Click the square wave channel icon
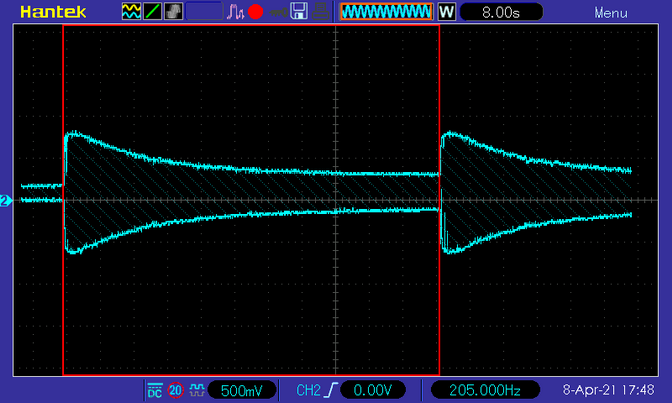This screenshot has height=403, width=672. click(197, 391)
